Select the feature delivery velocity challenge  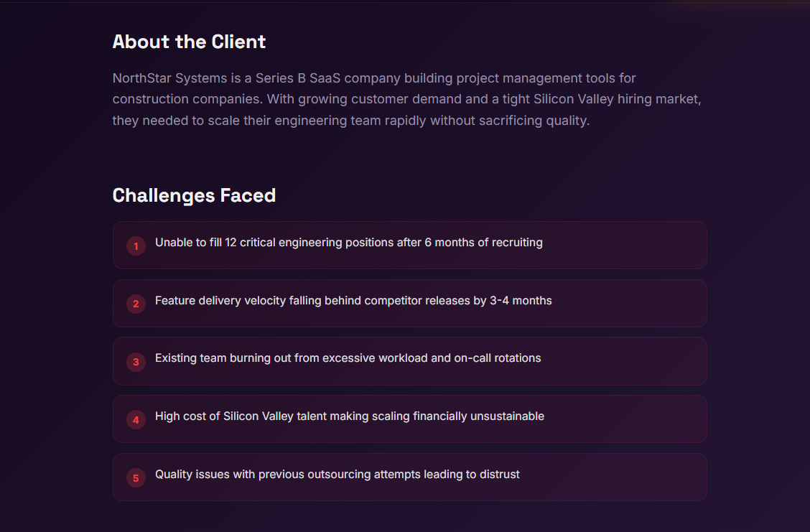coord(409,303)
